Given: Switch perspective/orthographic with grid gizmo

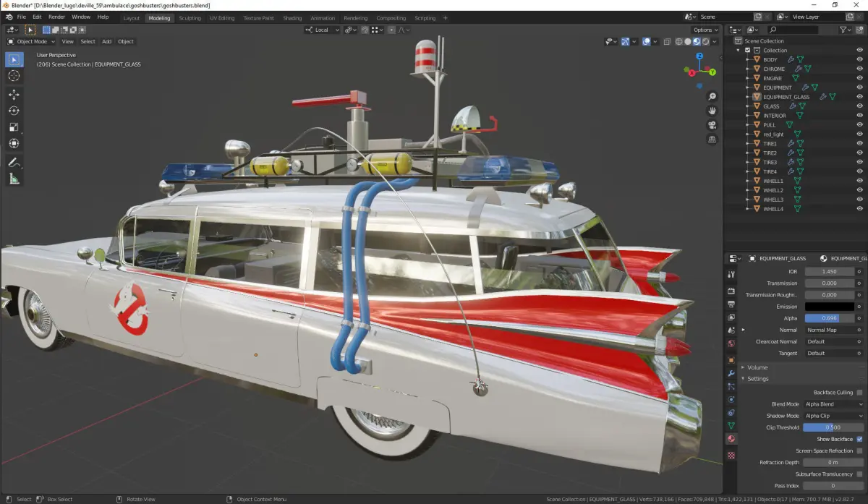Looking at the screenshot, I should [712, 139].
